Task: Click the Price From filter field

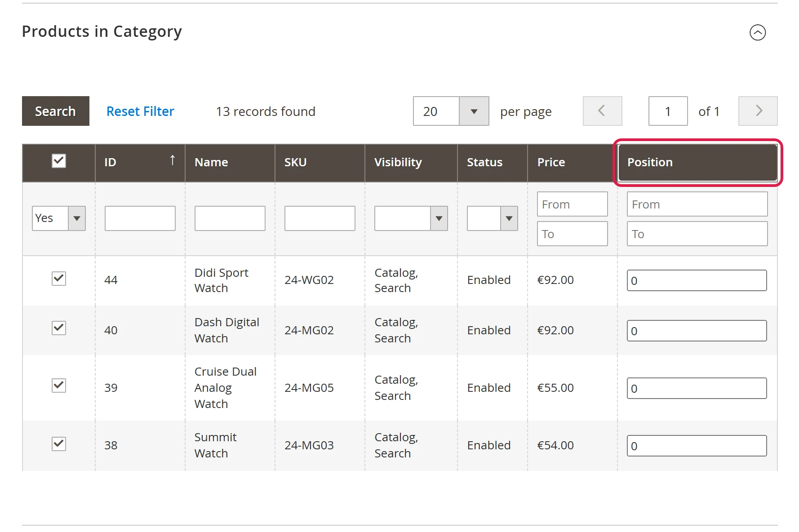Action: tap(573, 204)
